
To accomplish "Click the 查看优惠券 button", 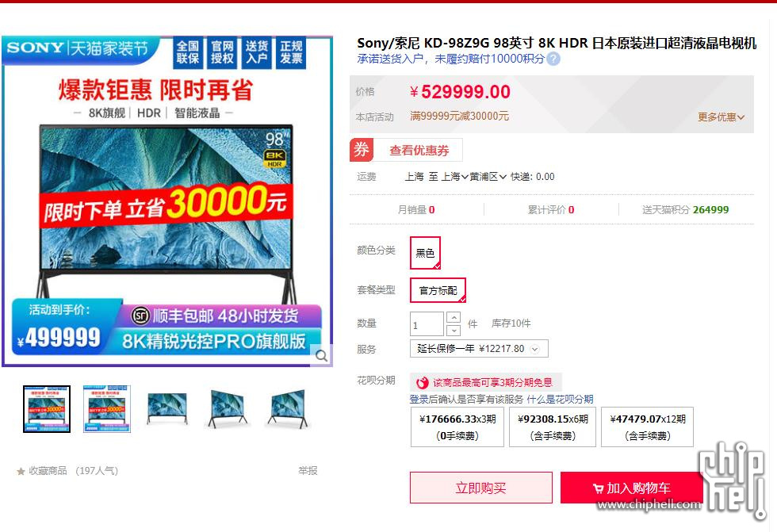I will click(x=419, y=150).
